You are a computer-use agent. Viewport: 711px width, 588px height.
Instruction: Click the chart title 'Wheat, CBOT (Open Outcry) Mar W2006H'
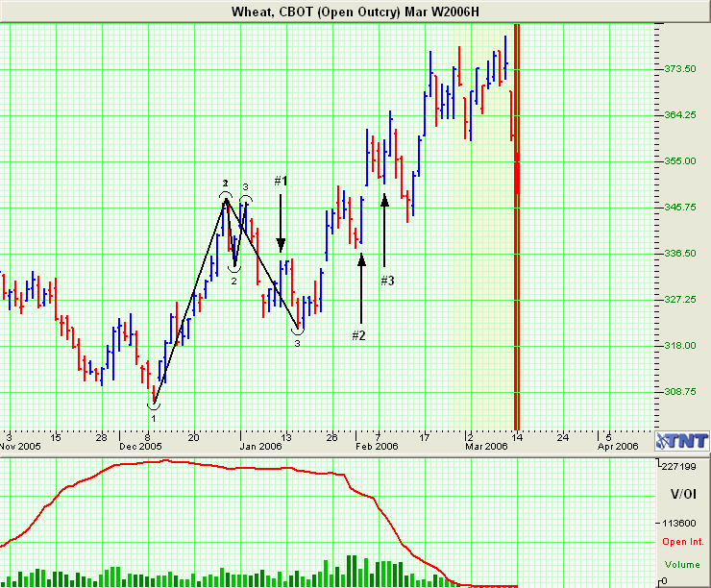click(355, 12)
